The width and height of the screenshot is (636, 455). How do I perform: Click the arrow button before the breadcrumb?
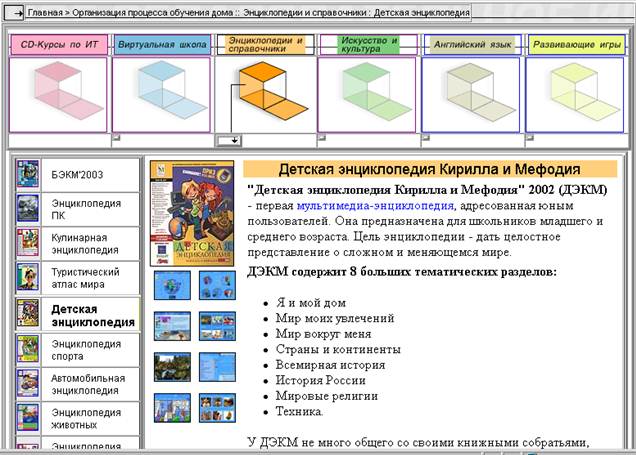tap(15, 13)
